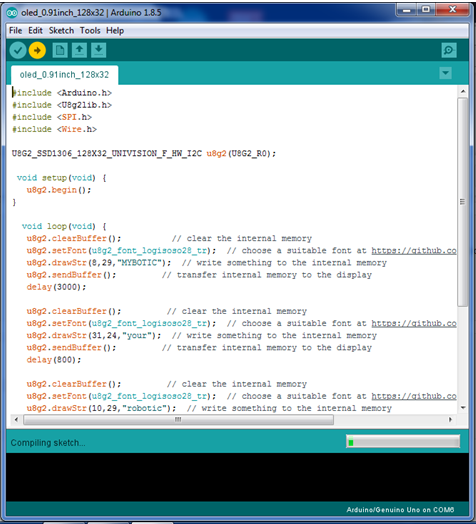Viewport: 476px width, 524px height.
Task: Click the black console output area
Action: click(x=237, y=477)
